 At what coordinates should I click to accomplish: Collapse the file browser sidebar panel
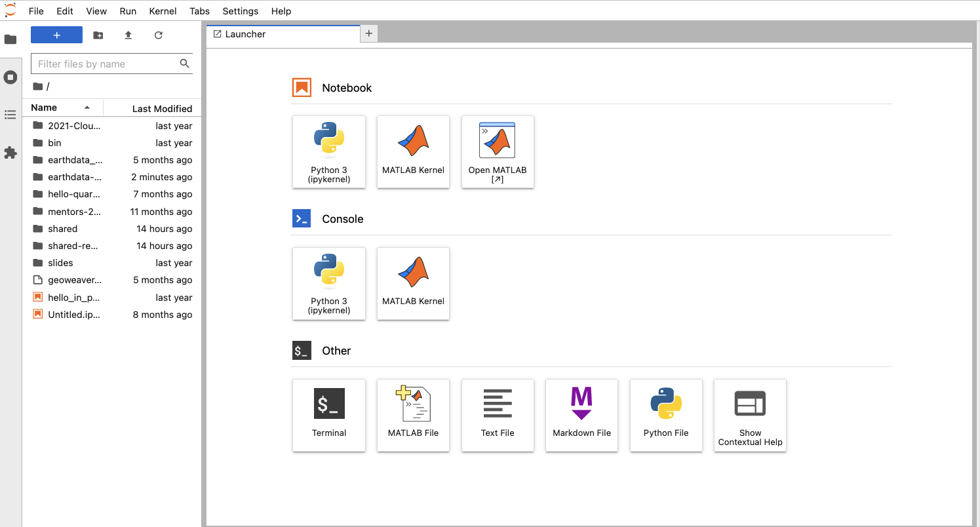[10, 39]
